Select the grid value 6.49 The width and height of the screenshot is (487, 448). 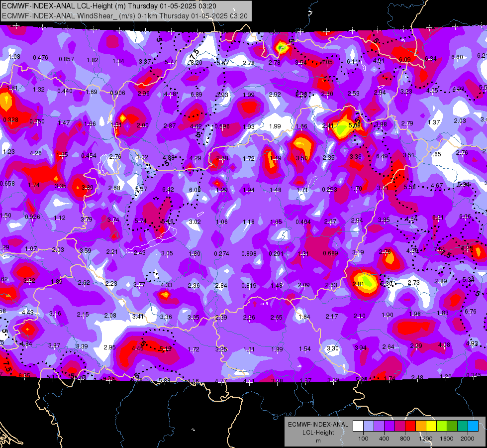(x=382, y=156)
